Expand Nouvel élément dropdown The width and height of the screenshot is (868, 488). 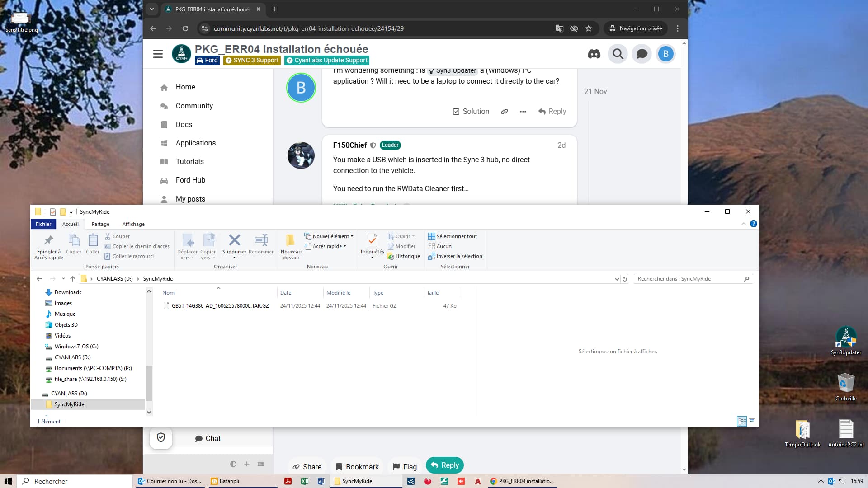click(x=329, y=236)
